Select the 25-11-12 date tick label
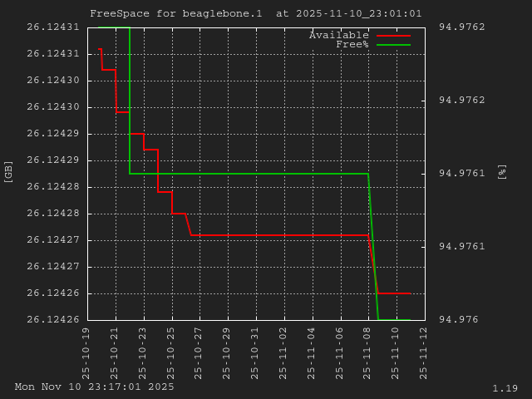Screen dimensions: 532x399 (x=425, y=352)
